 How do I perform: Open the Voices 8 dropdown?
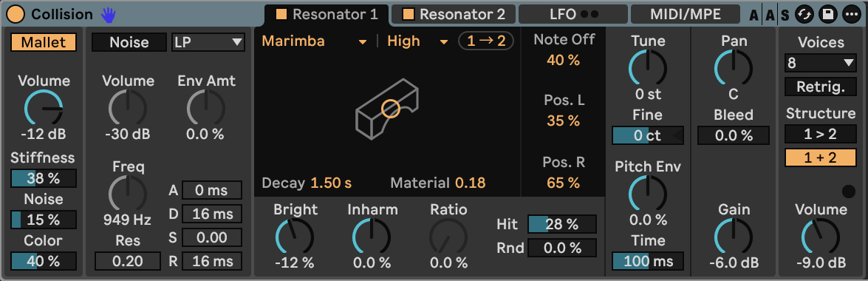[x=821, y=63]
